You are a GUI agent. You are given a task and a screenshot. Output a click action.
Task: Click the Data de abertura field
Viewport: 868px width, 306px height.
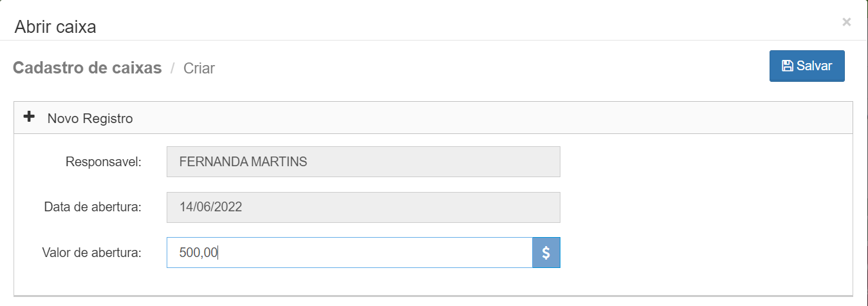tap(364, 207)
